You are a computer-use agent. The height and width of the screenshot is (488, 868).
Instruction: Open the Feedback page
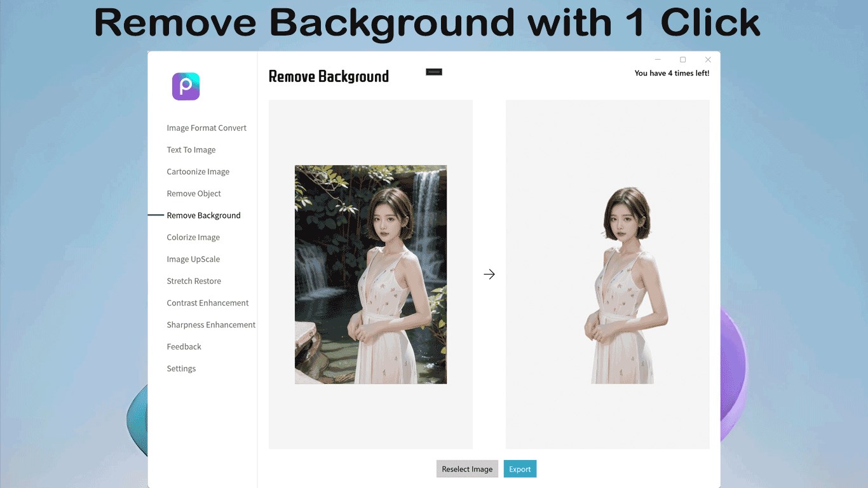(x=184, y=346)
